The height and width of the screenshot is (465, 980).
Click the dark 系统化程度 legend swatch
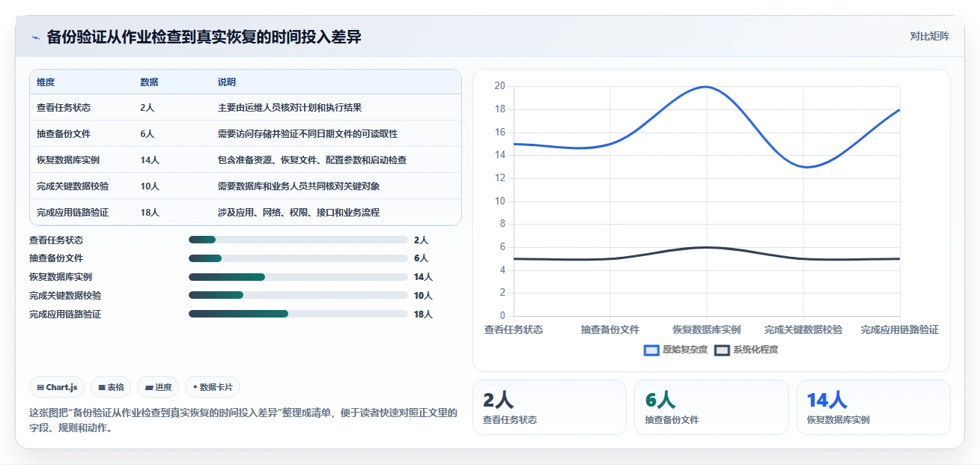point(722,350)
